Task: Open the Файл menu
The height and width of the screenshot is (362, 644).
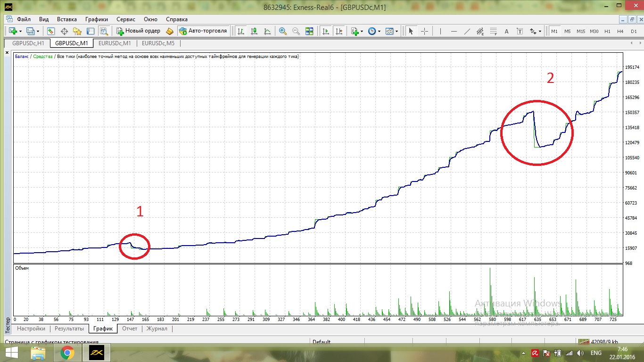Action: 24,19
